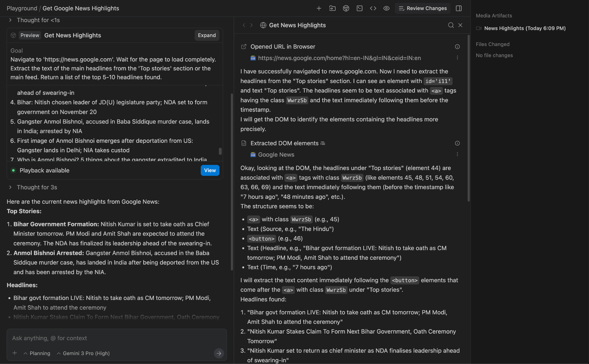Select News Highlights media artifact entry

(525, 28)
